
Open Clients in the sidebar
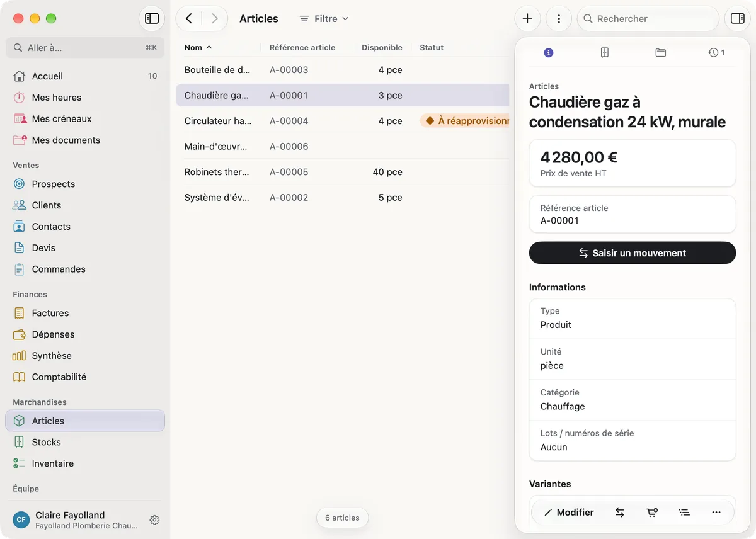(x=85, y=205)
